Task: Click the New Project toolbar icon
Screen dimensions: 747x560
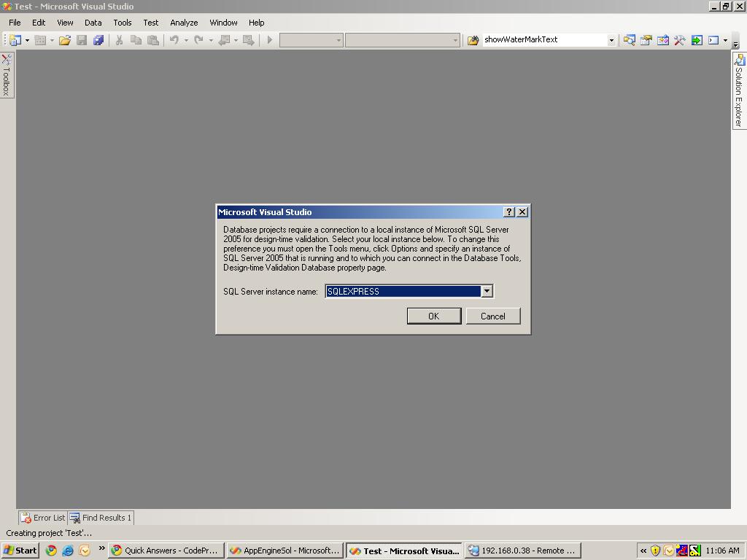Action: tap(15, 41)
